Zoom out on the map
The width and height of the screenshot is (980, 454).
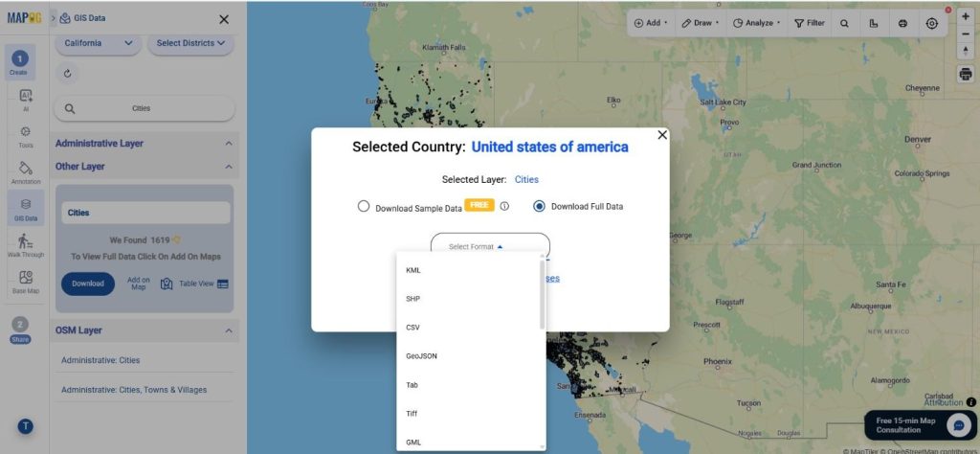[x=967, y=34]
